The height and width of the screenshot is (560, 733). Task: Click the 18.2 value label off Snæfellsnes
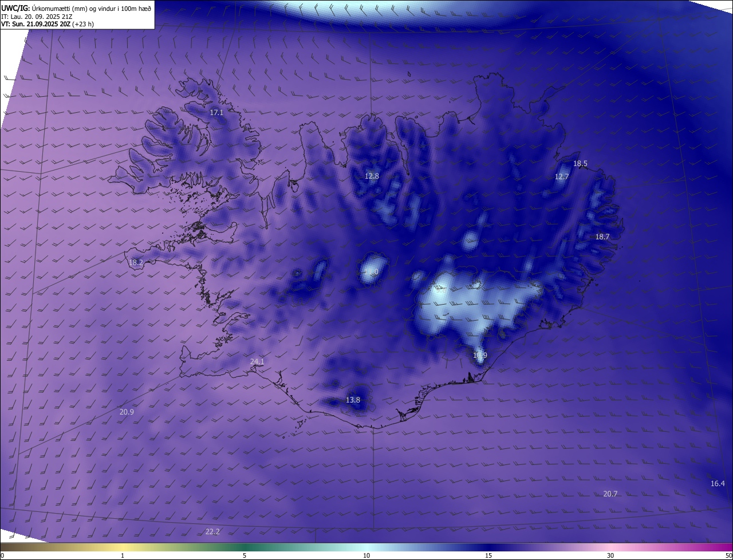click(136, 263)
